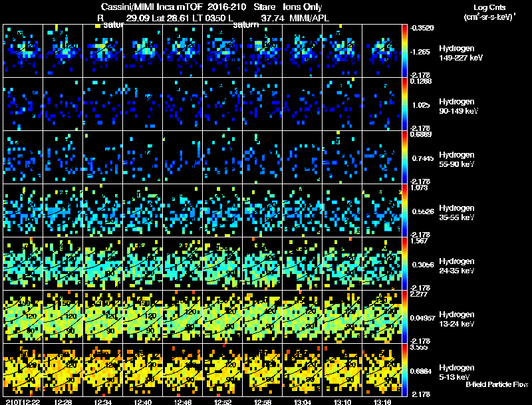
Task: Click the '12:34' time axis label
Action: coord(103,402)
